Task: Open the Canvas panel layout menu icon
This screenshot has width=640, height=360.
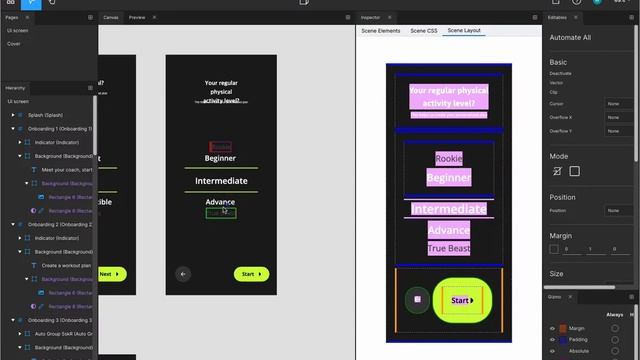Action: [348, 18]
